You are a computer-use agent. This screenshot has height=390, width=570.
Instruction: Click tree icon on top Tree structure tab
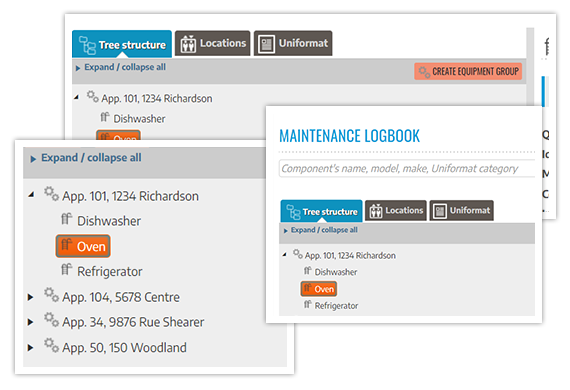[x=87, y=45]
